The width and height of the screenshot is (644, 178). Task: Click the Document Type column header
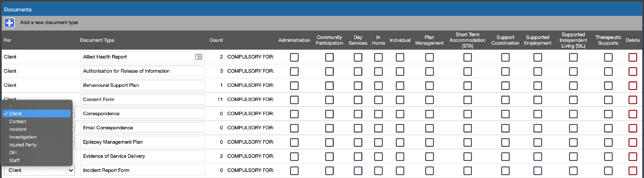(97, 40)
